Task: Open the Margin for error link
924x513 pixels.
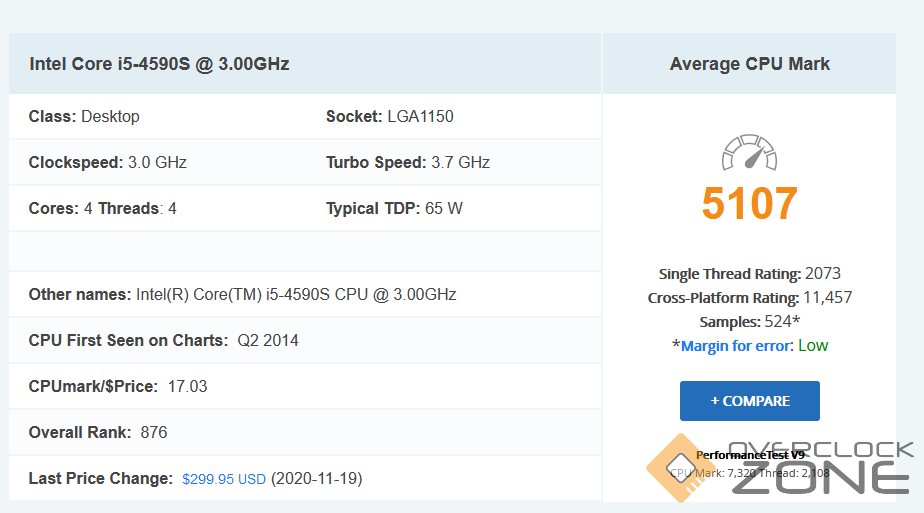Action: click(x=738, y=346)
